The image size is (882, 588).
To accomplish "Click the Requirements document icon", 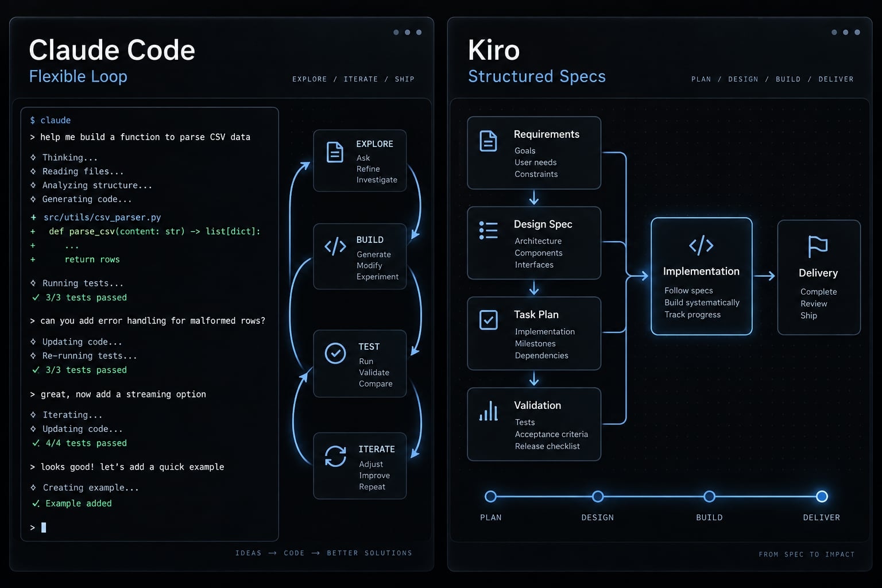I will point(489,141).
